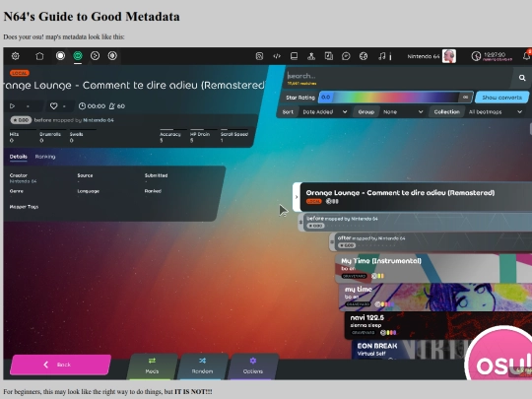Click the favourite heart icon
This screenshot has height=399, width=532.
(53, 106)
